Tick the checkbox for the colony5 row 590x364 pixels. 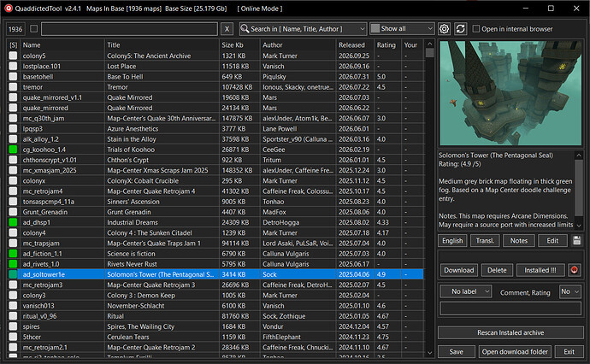click(x=13, y=56)
